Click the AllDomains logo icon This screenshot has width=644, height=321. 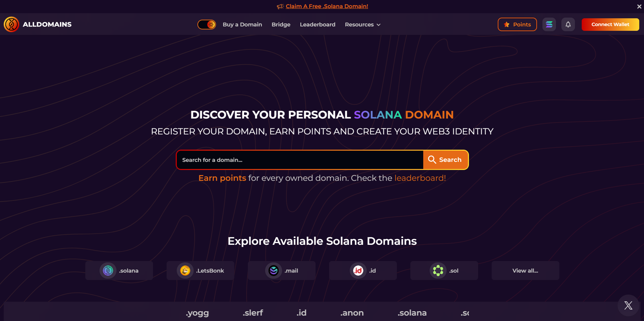11,24
